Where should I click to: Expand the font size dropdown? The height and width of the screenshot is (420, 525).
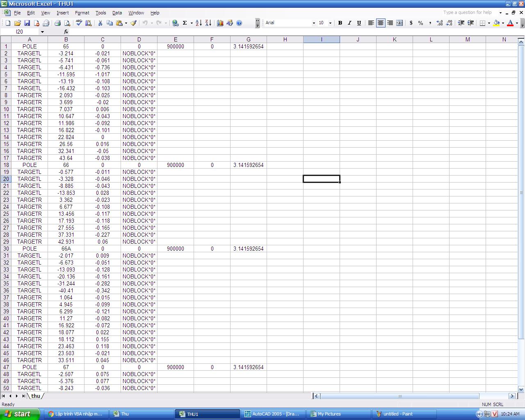click(x=330, y=23)
